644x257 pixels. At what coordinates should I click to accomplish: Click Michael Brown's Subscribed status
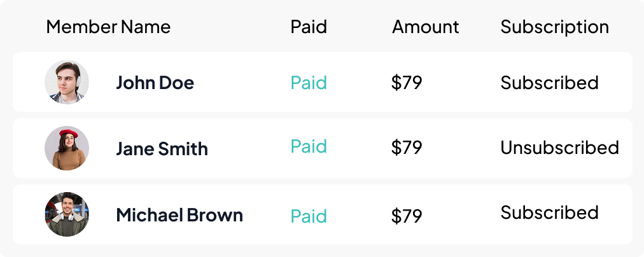[x=549, y=212]
